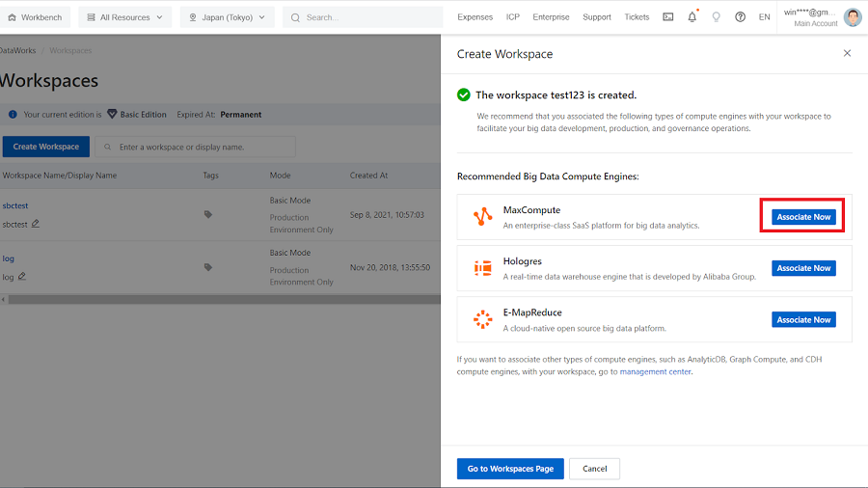Click the tag icon in sbctest row
This screenshot has width=868, height=488.
tap(208, 214)
